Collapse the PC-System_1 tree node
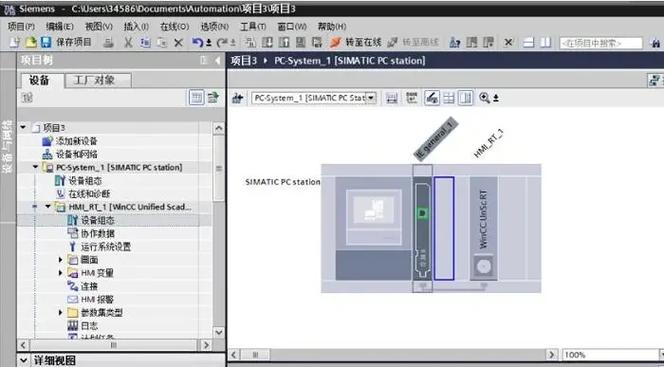 (36, 167)
